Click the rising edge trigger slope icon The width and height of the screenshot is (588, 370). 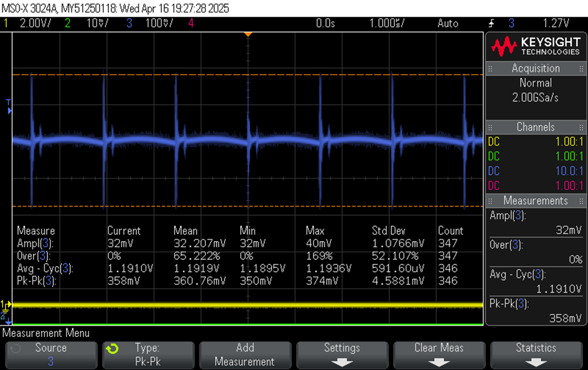click(491, 24)
